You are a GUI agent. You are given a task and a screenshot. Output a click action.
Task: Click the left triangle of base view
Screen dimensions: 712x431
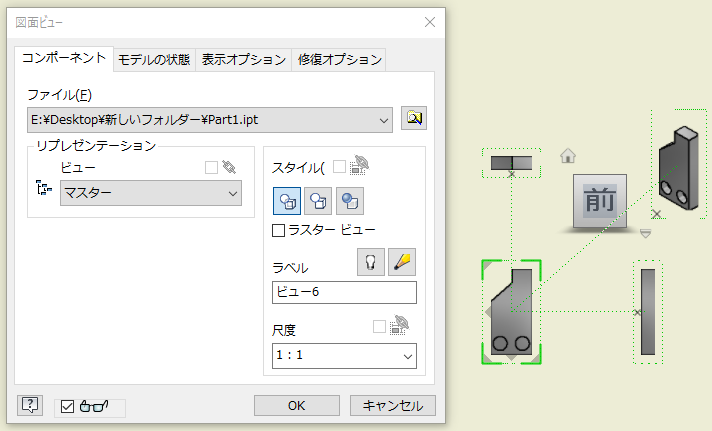[x=488, y=312]
